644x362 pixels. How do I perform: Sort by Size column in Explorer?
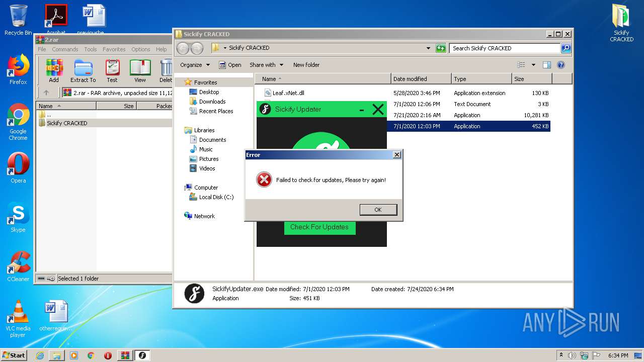pos(532,79)
